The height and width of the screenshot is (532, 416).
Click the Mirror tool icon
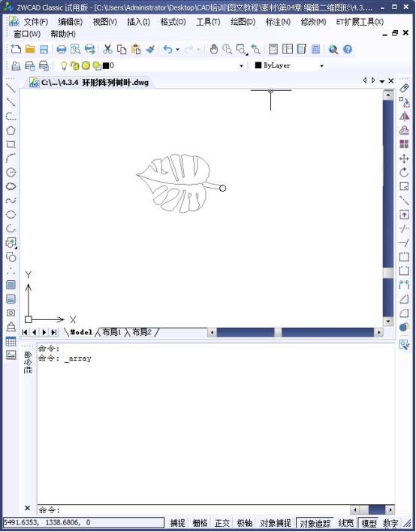[404, 116]
